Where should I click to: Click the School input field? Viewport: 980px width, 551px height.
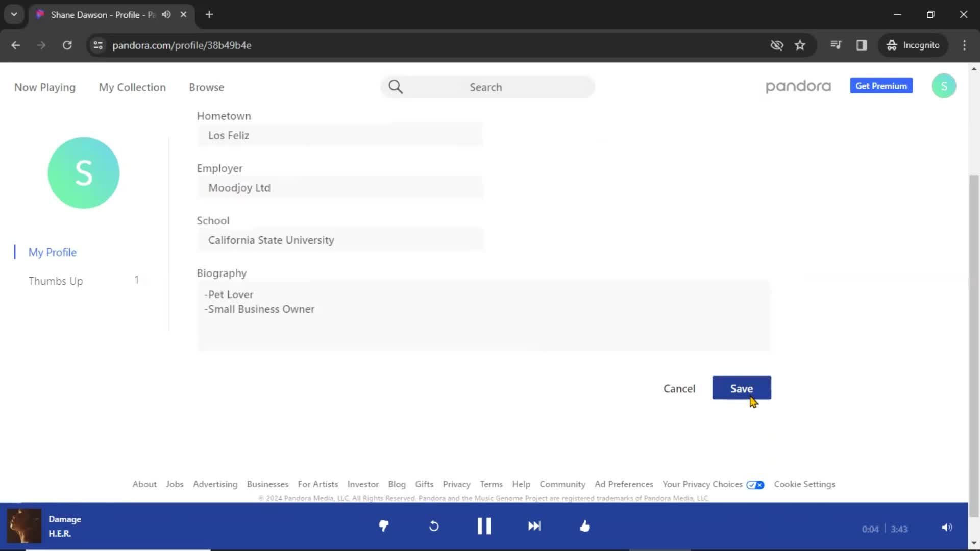pos(340,240)
